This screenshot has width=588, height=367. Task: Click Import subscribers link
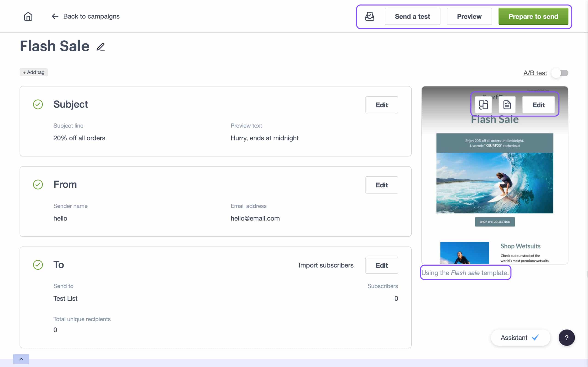click(326, 265)
